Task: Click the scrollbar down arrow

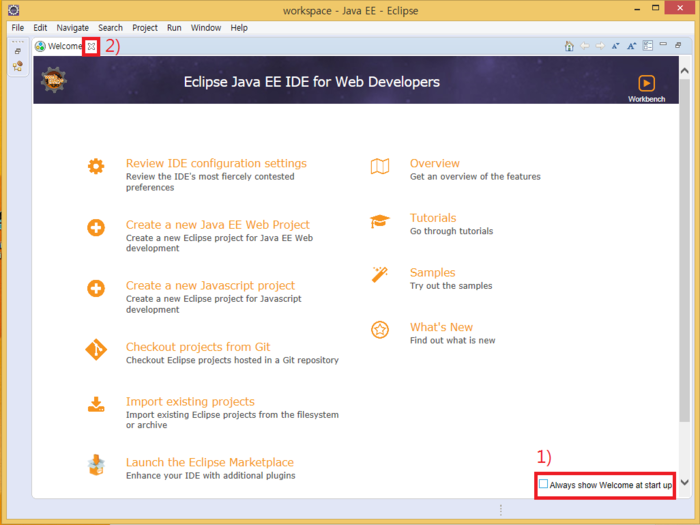Action: (684, 482)
